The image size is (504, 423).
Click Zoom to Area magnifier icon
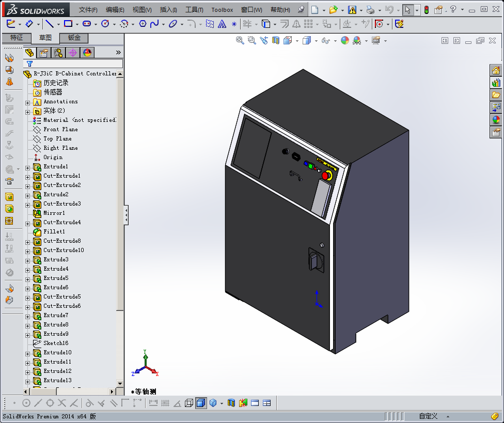[x=251, y=40]
